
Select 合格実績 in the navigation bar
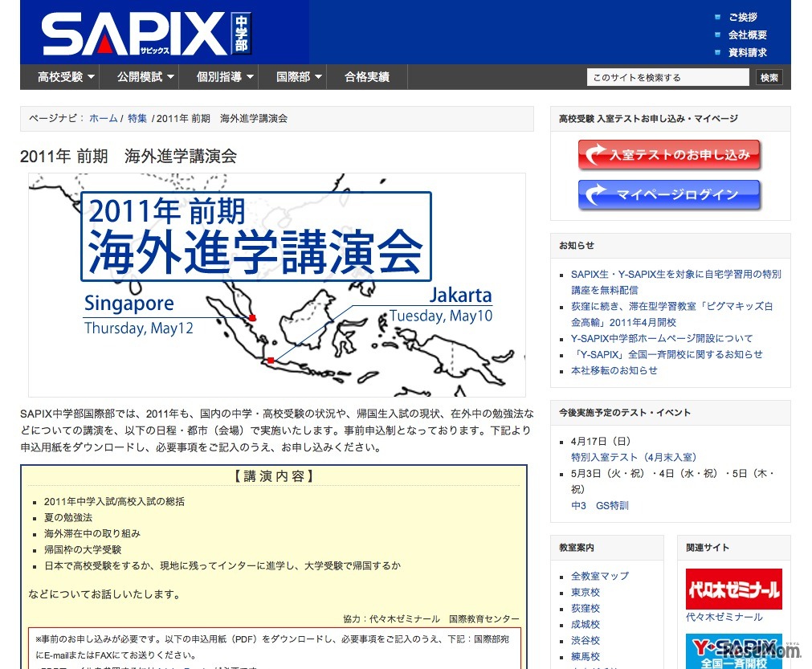(x=367, y=76)
